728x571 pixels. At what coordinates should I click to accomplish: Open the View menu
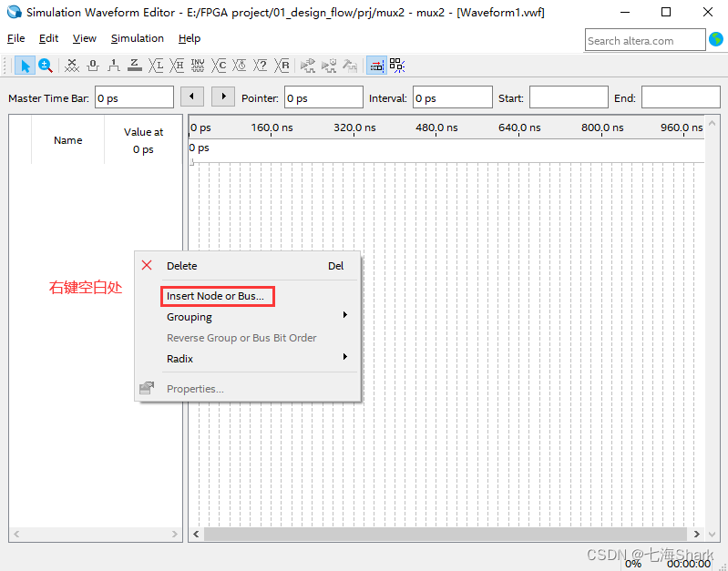tap(84, 38)
